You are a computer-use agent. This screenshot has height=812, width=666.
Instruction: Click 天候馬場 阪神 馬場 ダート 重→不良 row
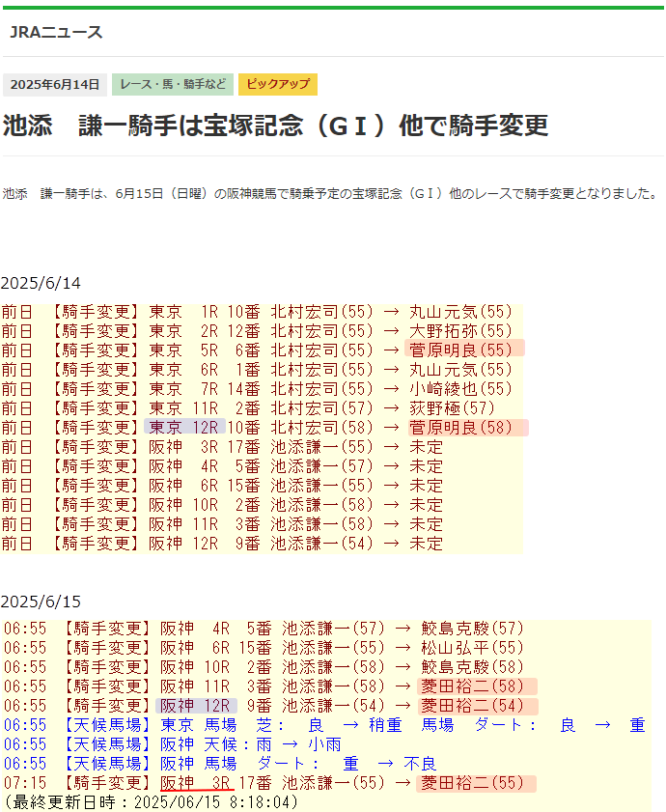pos(220,764)
